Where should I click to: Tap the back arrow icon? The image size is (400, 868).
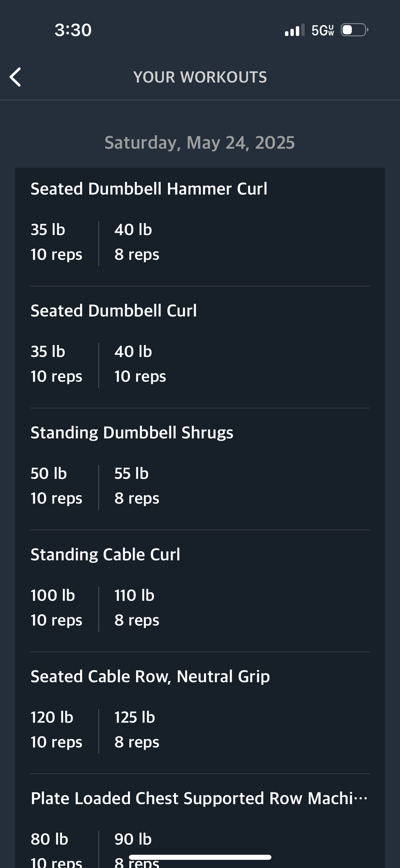[15, 77]
